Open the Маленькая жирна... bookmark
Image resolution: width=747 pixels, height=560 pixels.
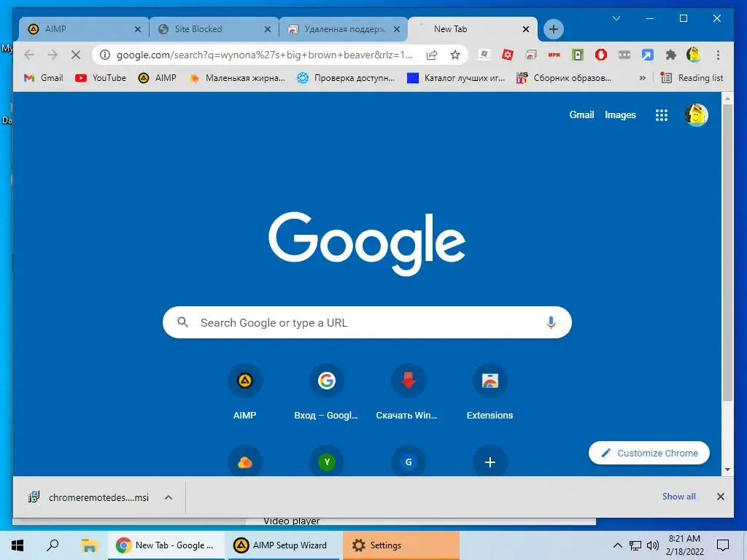point(237,78)
